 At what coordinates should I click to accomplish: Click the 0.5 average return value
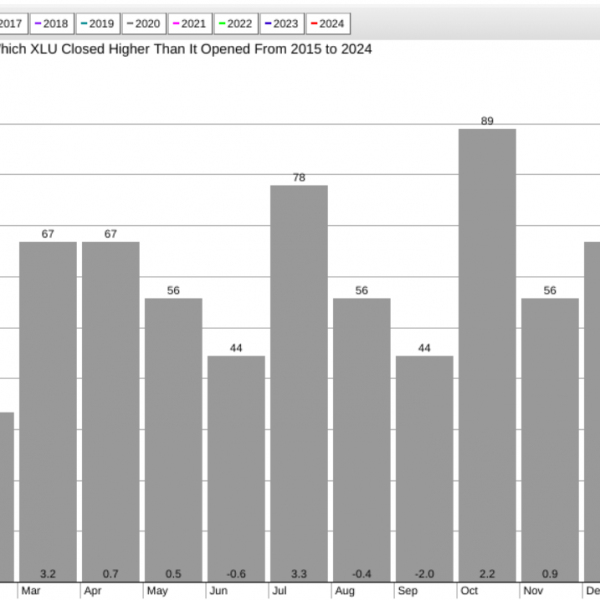[173, 574]
